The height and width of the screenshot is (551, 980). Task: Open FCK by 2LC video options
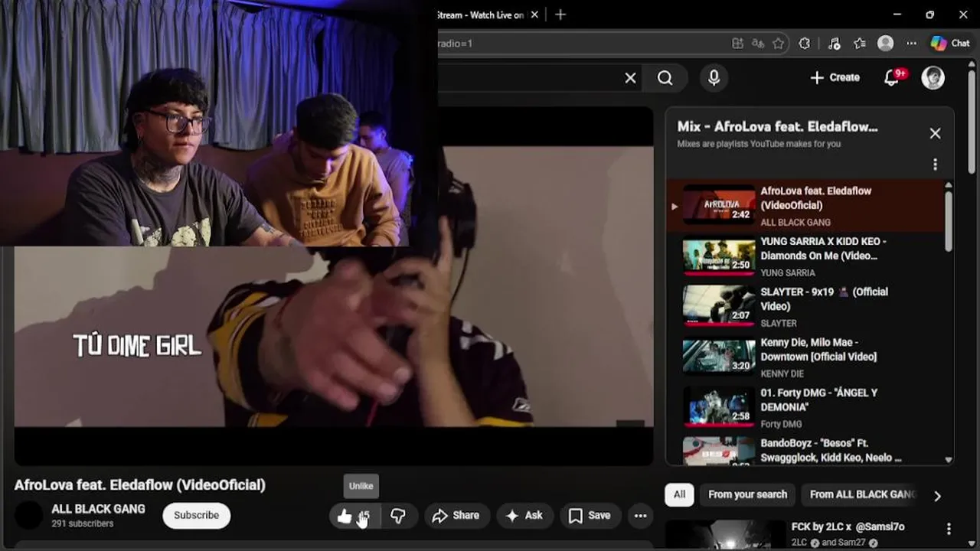[949, 529]
